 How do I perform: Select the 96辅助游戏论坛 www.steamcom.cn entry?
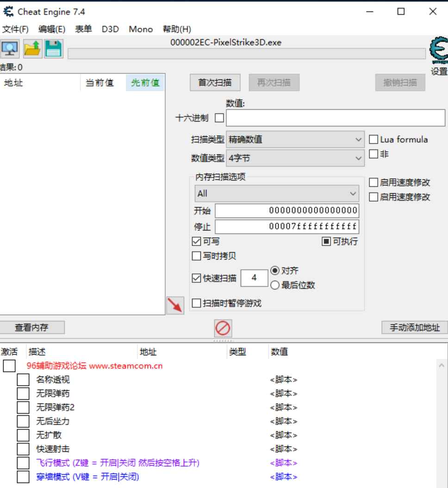(x=94, y=366)
